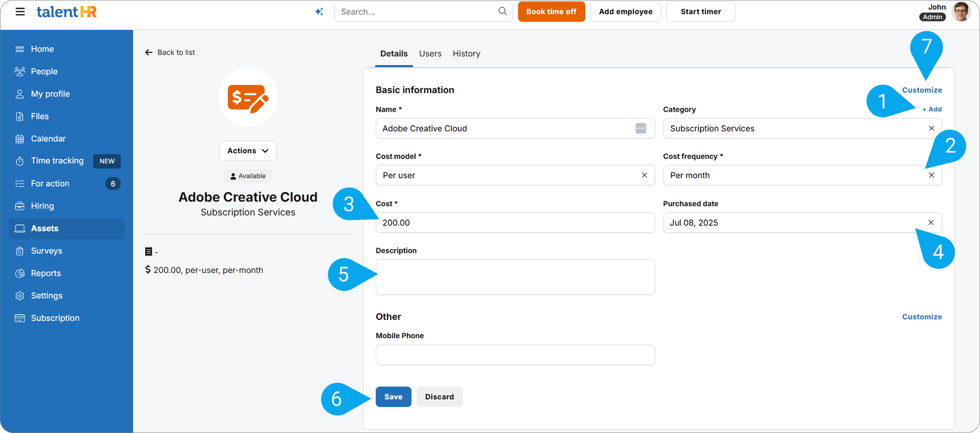Viewport: 980px width, 433px height.
Task: Click the Description text area
Action: 515,277
